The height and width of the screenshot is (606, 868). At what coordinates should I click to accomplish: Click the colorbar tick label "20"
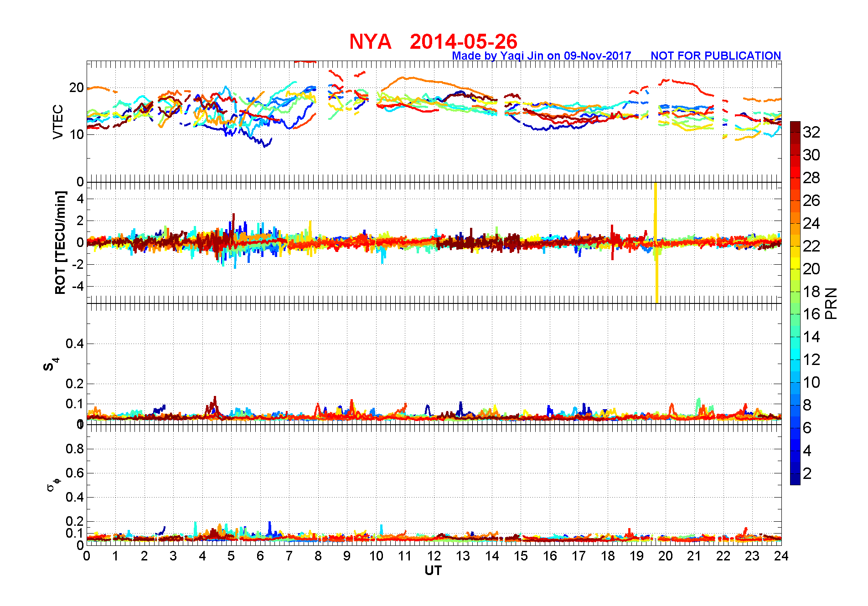coord(811,269)
